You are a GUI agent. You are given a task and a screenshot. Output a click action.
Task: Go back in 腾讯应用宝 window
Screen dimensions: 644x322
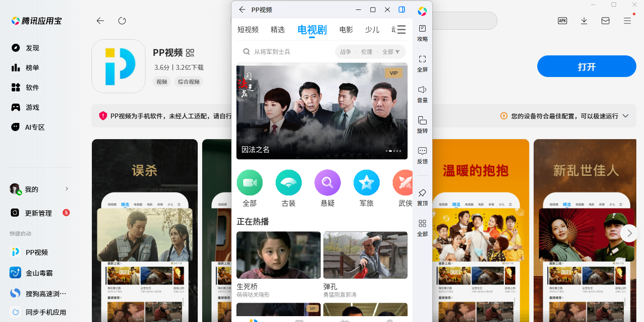coord(100,21)
